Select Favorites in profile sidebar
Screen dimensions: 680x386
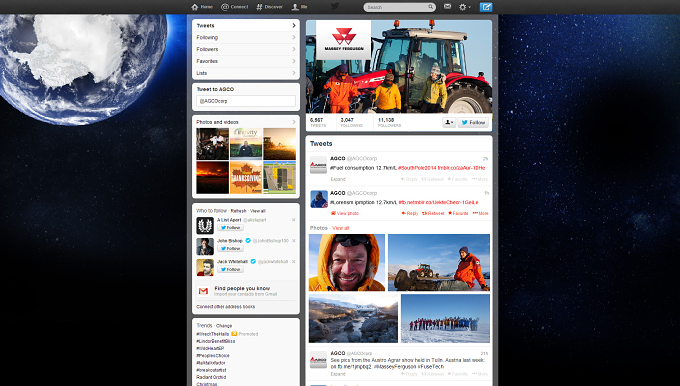246,61
